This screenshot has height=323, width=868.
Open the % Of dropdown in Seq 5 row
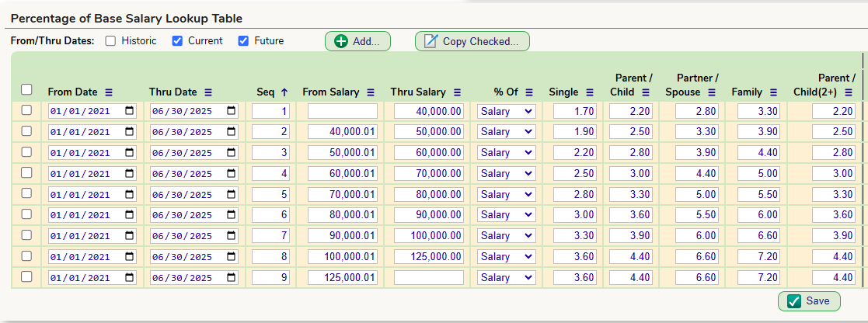(x=507, y=195)
